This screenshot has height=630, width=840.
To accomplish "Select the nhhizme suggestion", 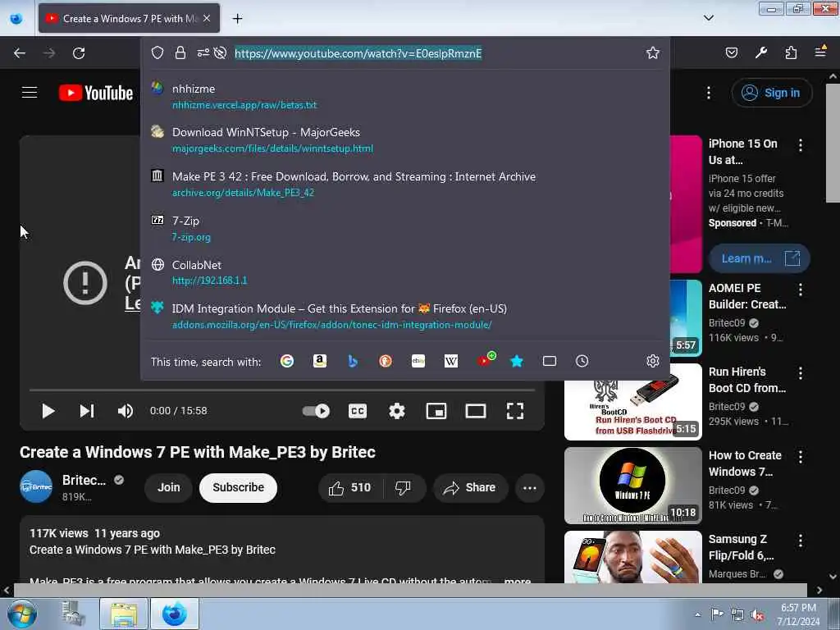I will pyautogui.click(x=404, y=96).
